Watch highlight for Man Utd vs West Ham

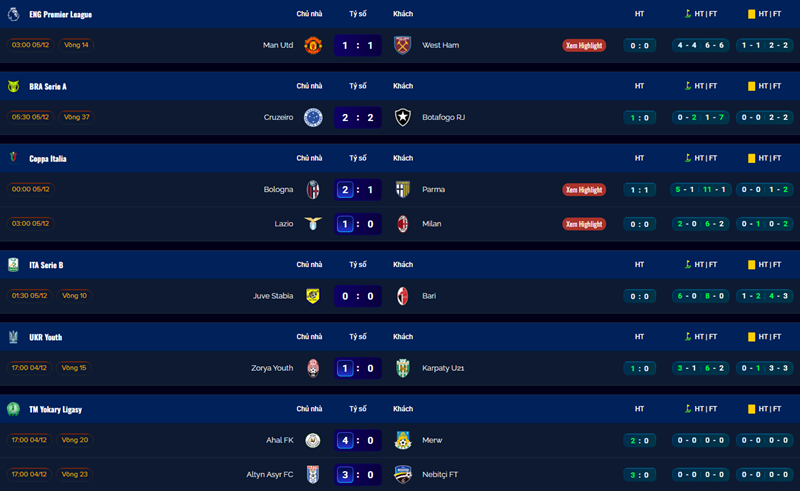click(584, 45)
